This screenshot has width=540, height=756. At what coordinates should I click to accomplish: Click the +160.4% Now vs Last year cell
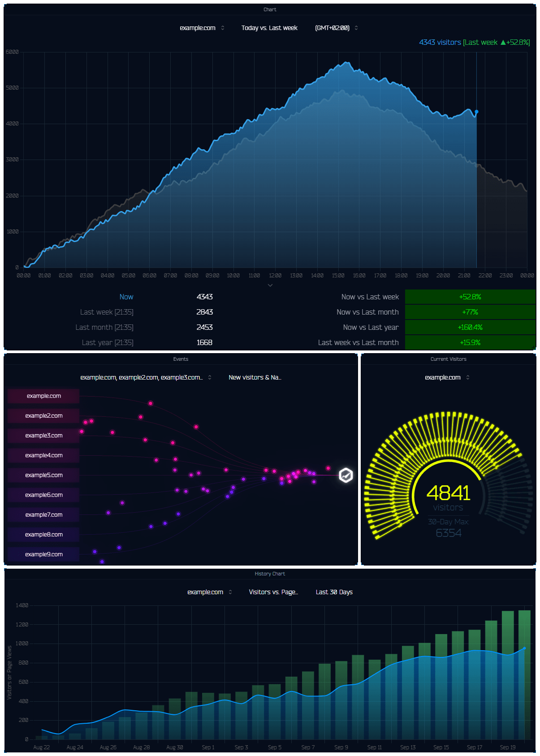pyautogui.click(x=470, y=327)
